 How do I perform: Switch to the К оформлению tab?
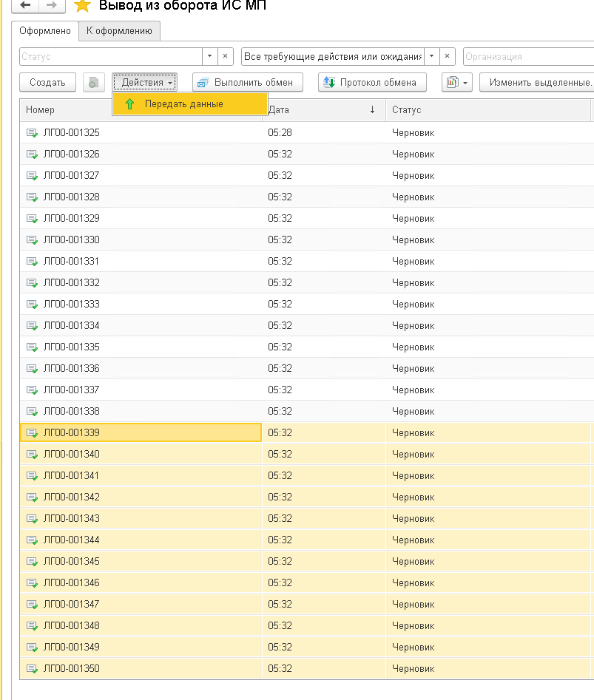pos(119,31)
